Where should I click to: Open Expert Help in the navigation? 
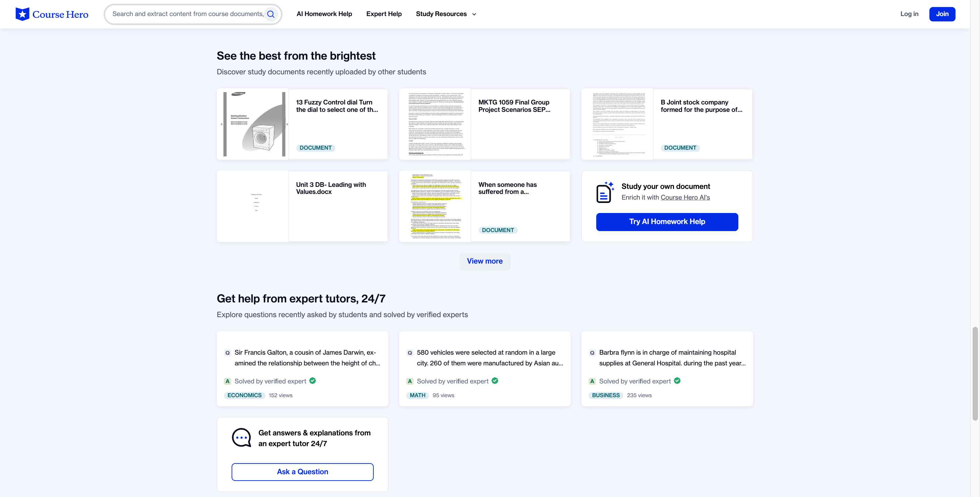pos(384,14)
